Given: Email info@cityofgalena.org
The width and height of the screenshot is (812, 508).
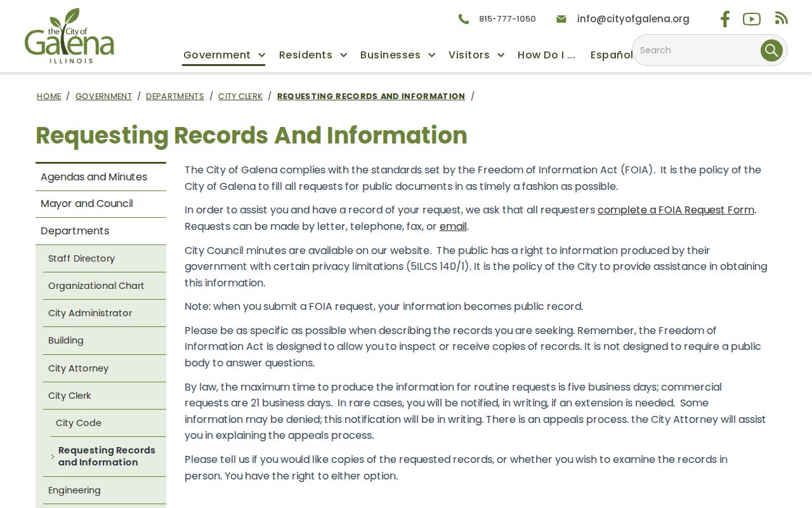Looking at the screenshot, I should click(633, 19).
